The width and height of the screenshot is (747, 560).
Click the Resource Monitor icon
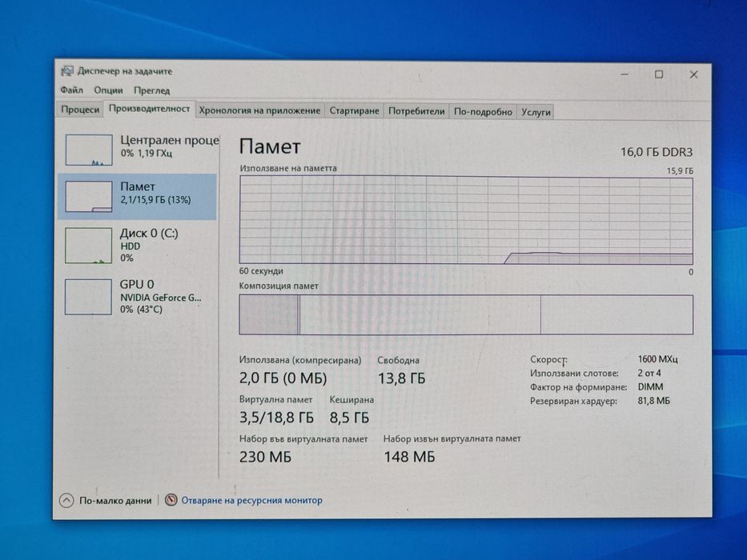[x=171, y=499]
